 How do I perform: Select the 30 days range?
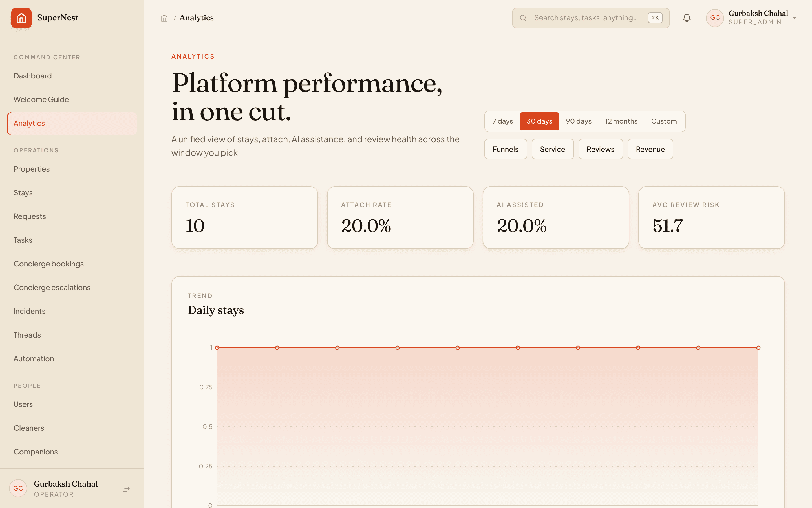pyautogui.click(x=539, y=121)
